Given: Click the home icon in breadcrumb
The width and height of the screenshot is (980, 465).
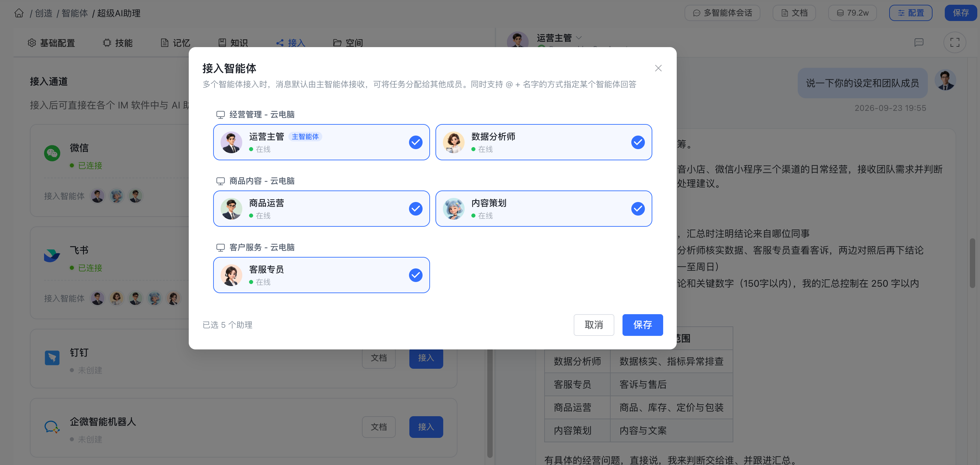Looking at the screenshot, I should point(19,13).
